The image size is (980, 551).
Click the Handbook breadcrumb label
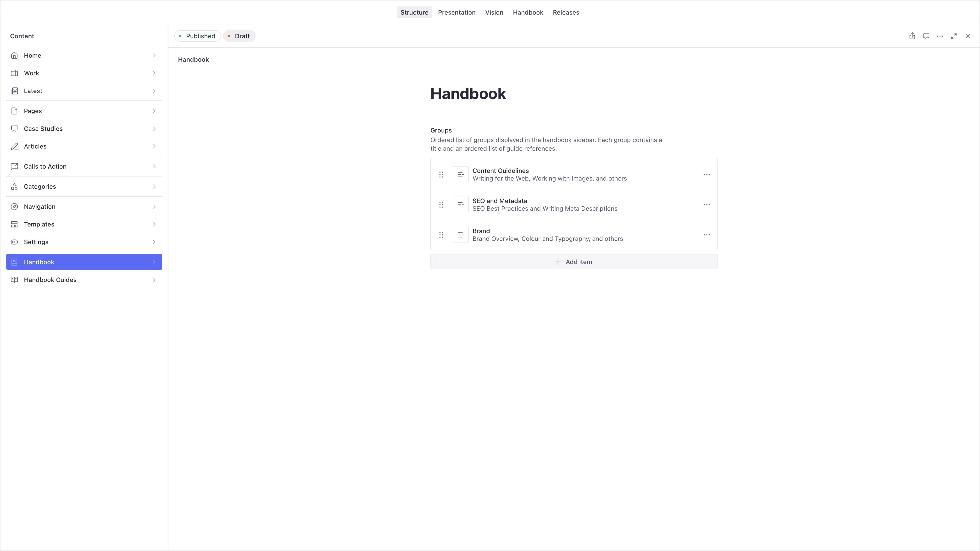pyautogui.click(x=193, y=60)
